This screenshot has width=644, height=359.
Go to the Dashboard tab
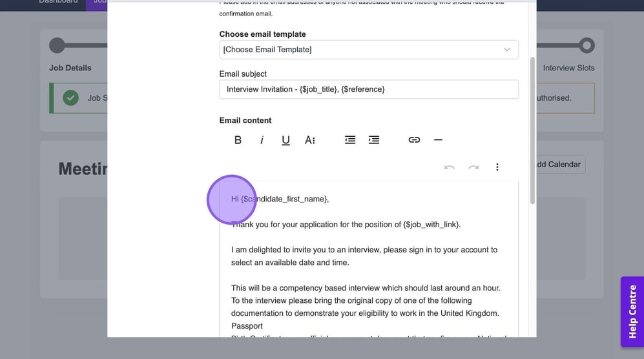(58, 2)
